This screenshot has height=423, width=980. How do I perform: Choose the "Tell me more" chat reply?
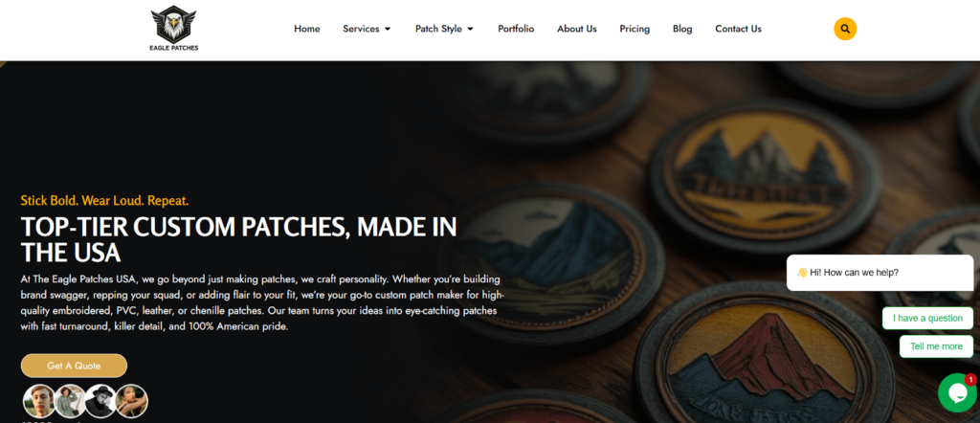pos(936,346)
